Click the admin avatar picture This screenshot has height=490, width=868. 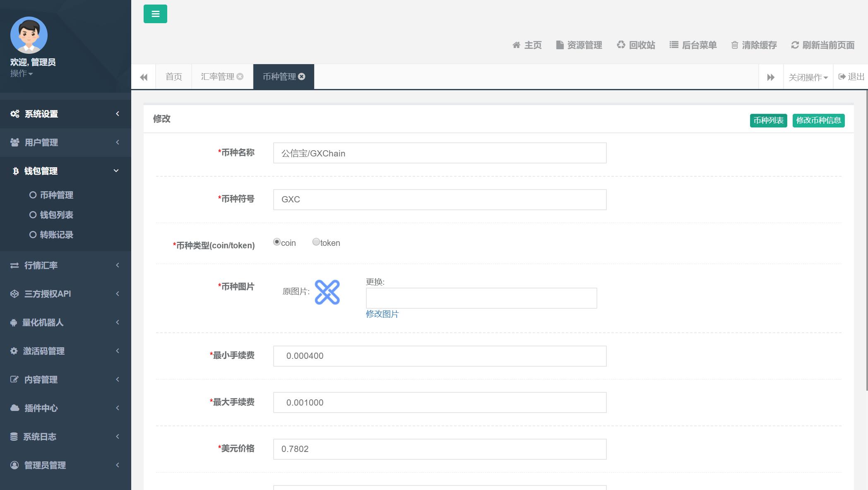click(x=29, y=35)
